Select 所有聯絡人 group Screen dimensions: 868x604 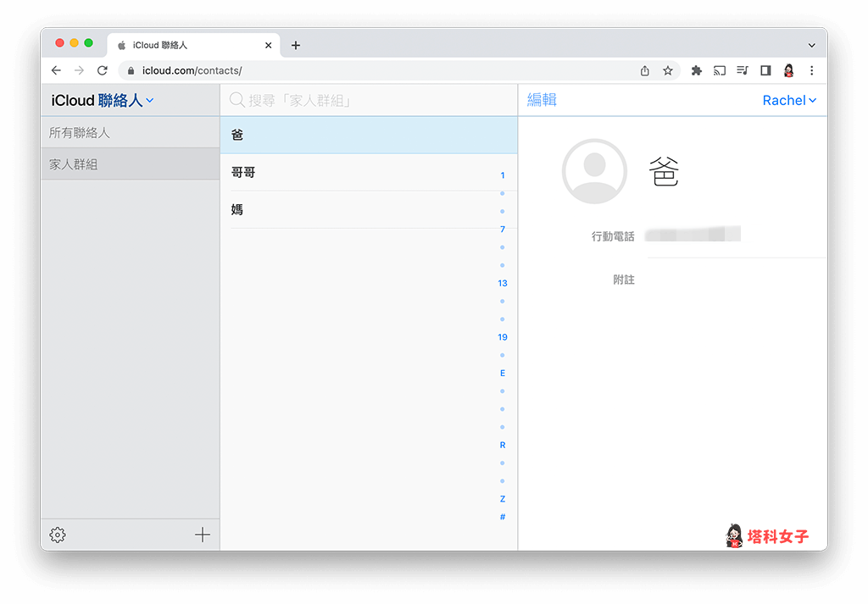[130, 132]
